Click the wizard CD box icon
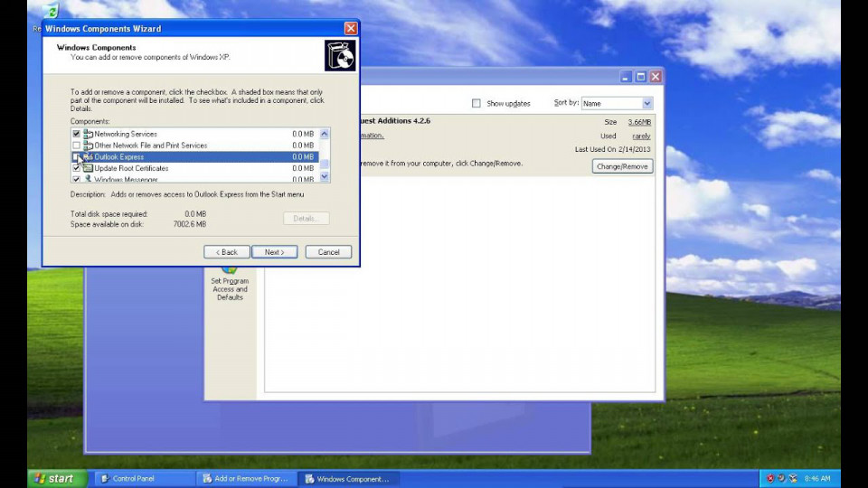The width and height of the screenshot is (868, 488). (x=340, y=55)
